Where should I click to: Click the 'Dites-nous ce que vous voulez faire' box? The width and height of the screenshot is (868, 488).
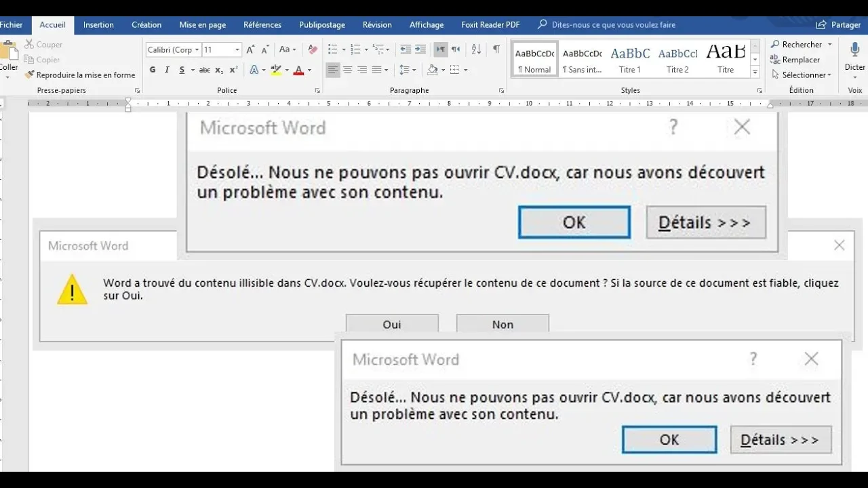click(607, 24)
